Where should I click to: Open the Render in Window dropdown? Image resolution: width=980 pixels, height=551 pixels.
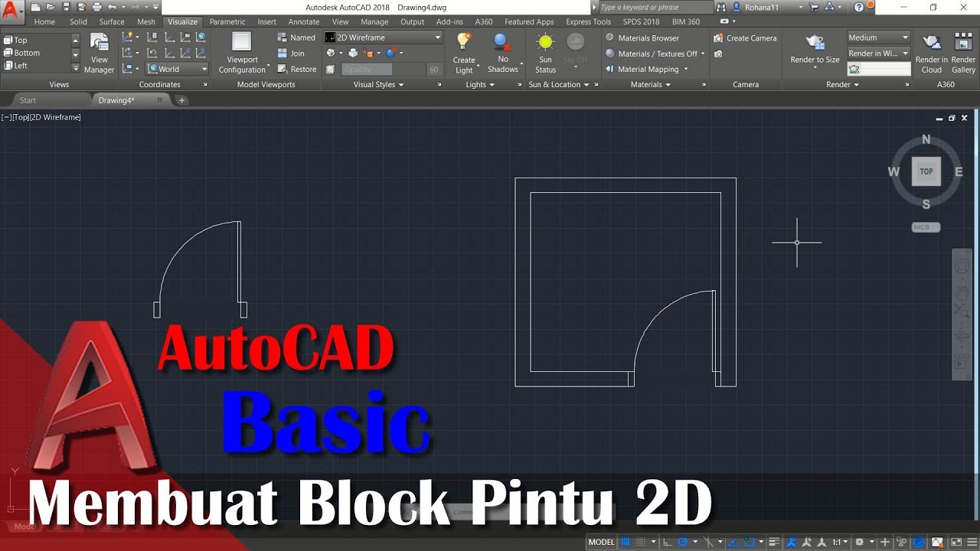(878, 54)
